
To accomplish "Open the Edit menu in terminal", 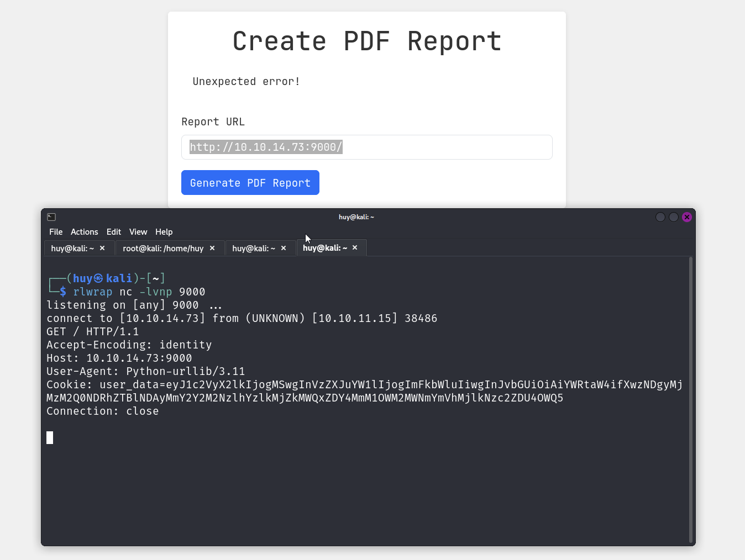I will click(113, 232).
